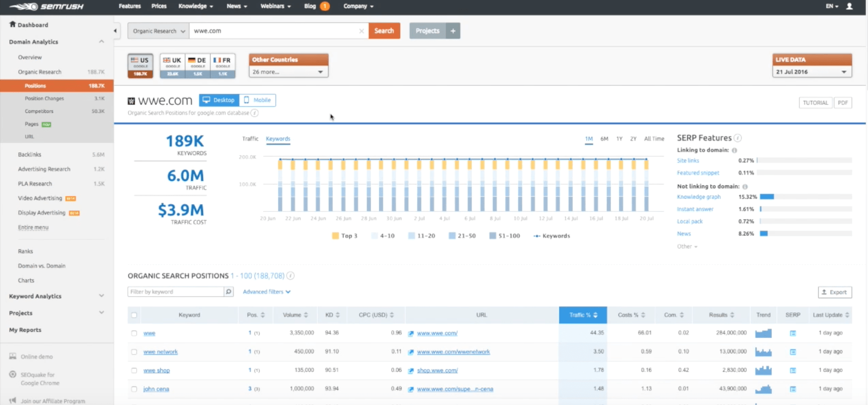Image resolution: width=868 pixels, height=405 pixels.
Task: Open trend chart for john cena
Action: (763, 389)
